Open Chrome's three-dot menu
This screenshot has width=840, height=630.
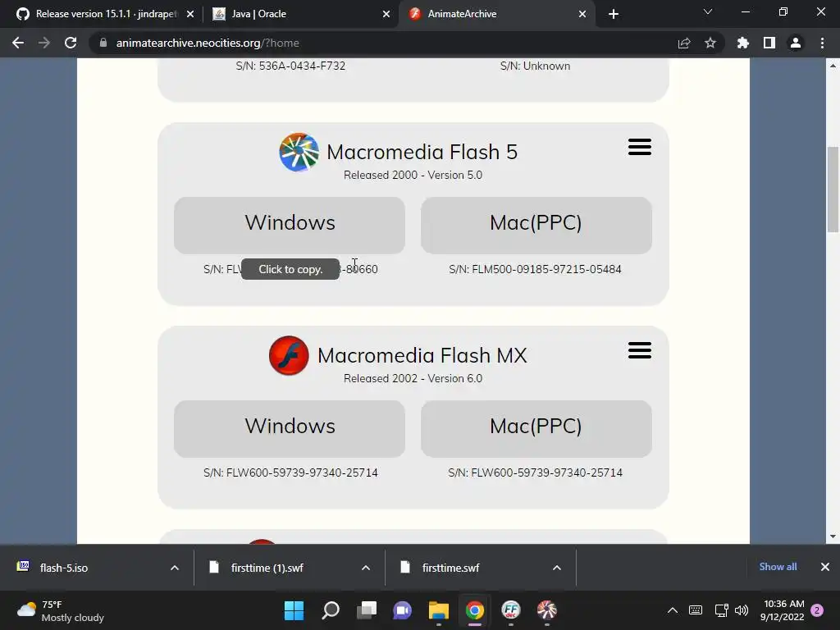pyautogui.click(x=822, y=43)
